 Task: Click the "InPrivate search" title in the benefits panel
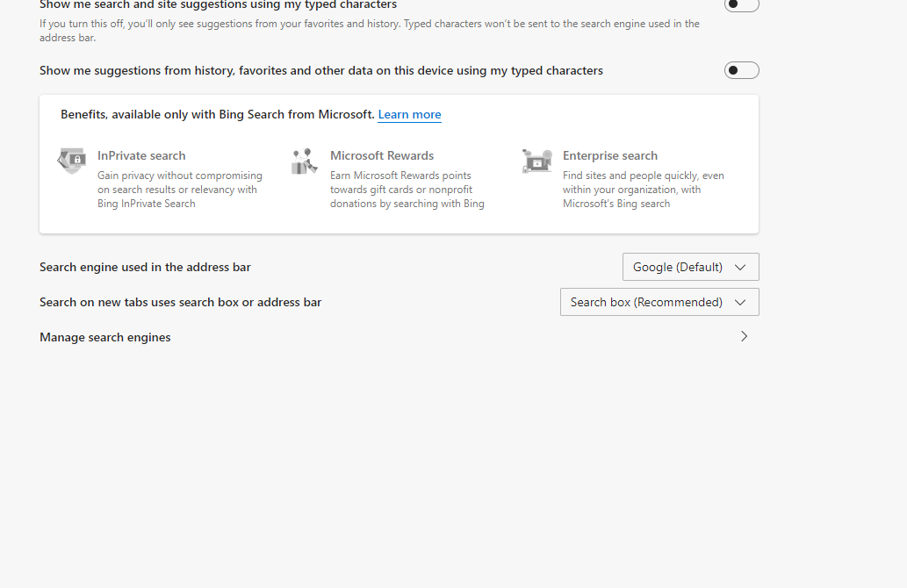(141, 155)
